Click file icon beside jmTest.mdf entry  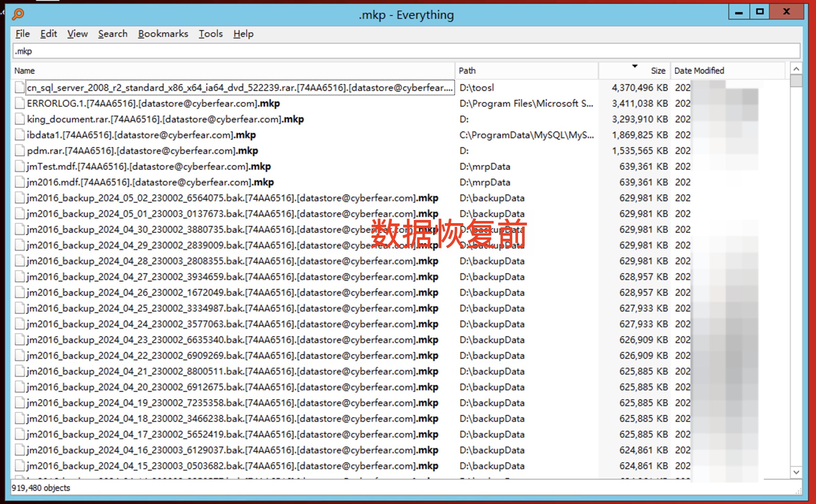(20, 167)
